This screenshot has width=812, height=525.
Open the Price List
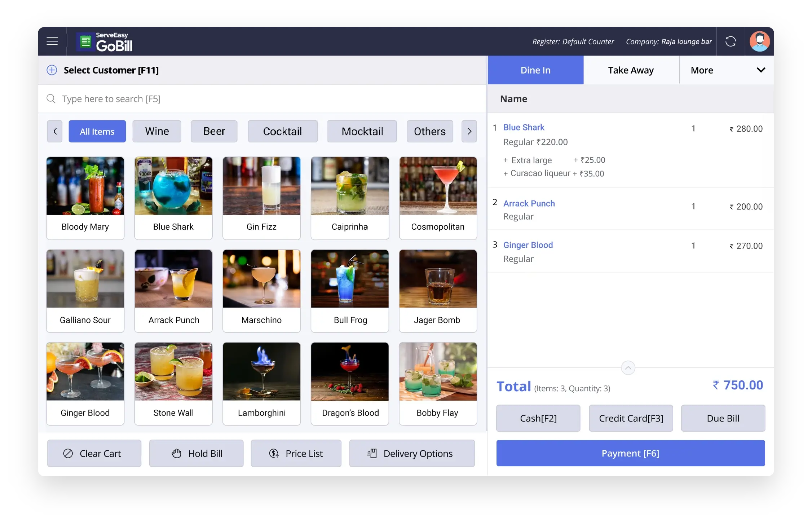click(296, 453)
